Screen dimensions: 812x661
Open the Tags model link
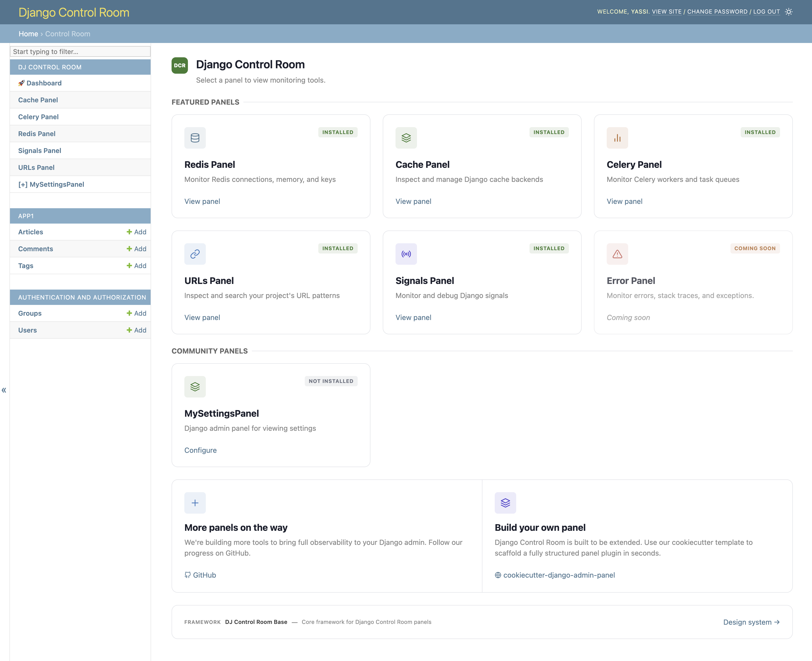click(26, 266)
